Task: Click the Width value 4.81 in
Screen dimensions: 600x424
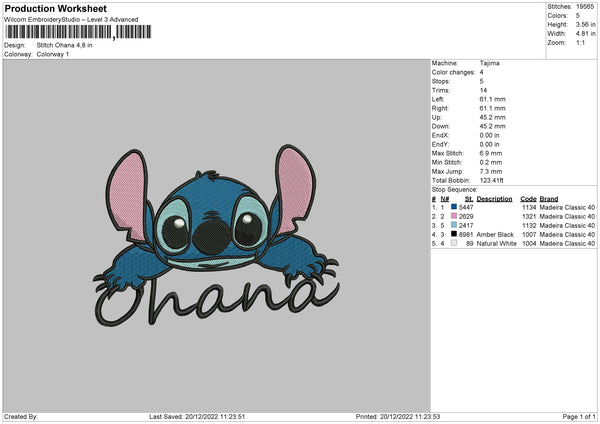Action: 586,34
